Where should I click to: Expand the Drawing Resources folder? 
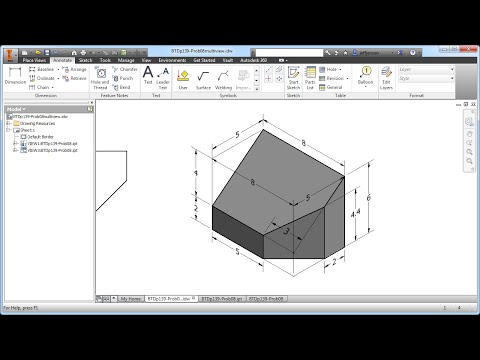pos(9,123)
